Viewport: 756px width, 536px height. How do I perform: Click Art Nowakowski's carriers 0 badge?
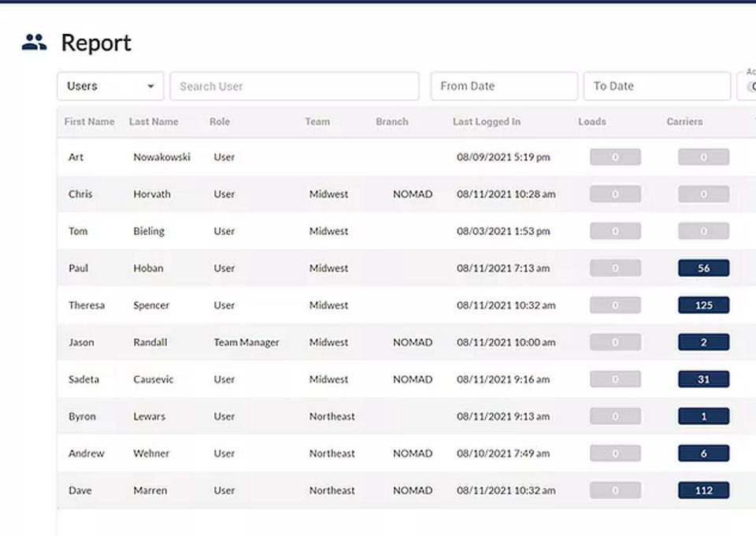[703, 157]
